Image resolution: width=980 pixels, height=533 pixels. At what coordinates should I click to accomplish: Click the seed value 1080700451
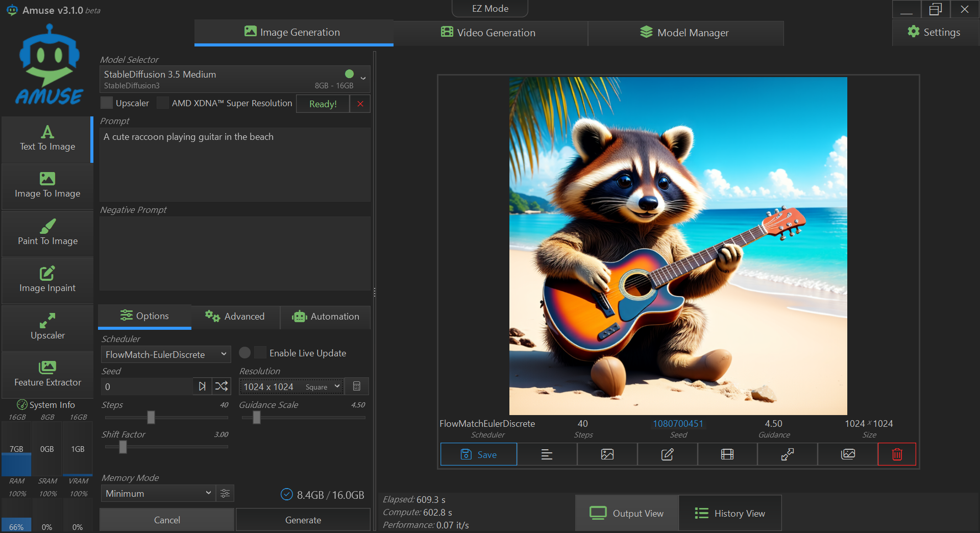click(x=678, y=423)
